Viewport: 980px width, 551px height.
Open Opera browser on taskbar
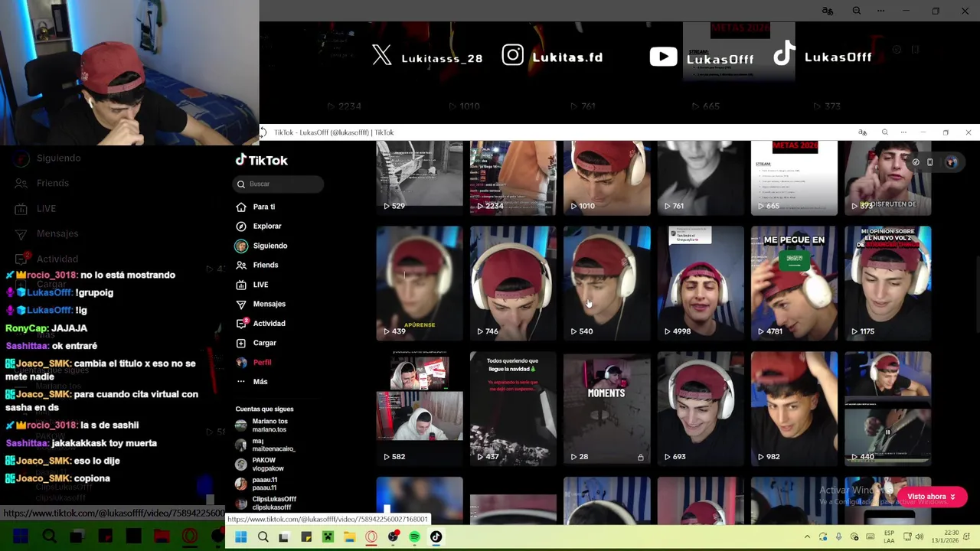click(x=371, y=537)
